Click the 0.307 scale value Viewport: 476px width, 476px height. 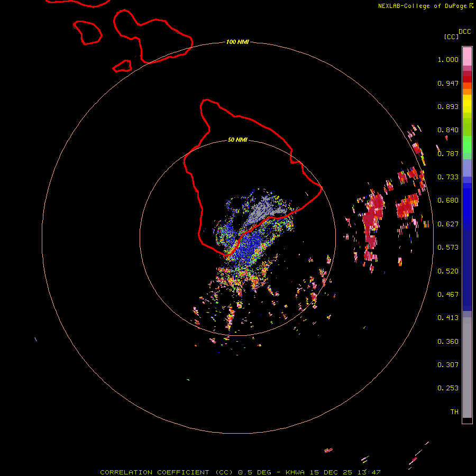pos(448,365)
